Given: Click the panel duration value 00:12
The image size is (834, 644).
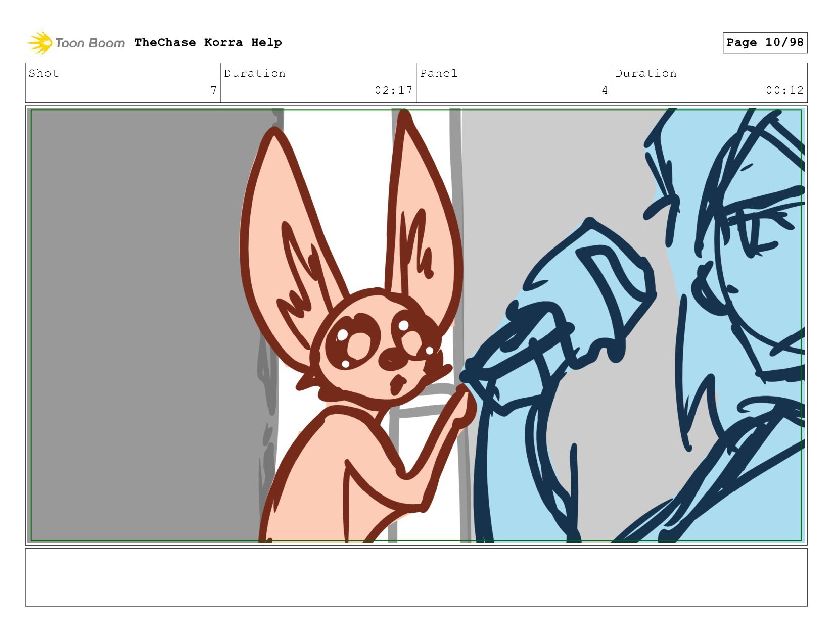Looking at the screenshot, I should click(x=784, y=90).
